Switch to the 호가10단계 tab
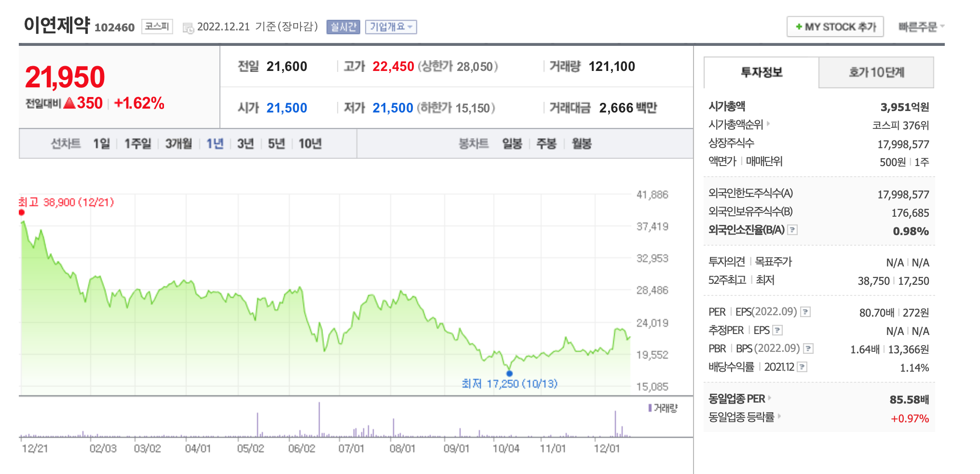Screen dimensions: 980x474 pyautogui.click(x=876, y=72)
